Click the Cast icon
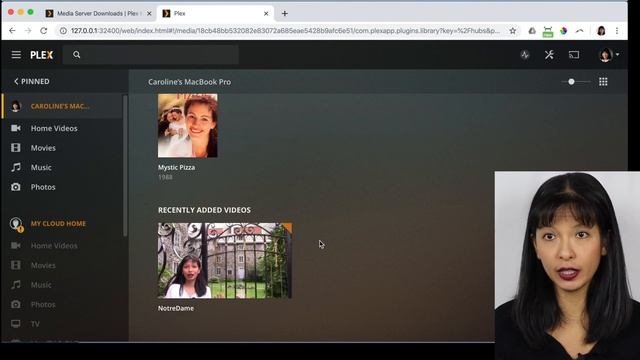This screenshot has height=360, width=640. [x=574, y=55]
